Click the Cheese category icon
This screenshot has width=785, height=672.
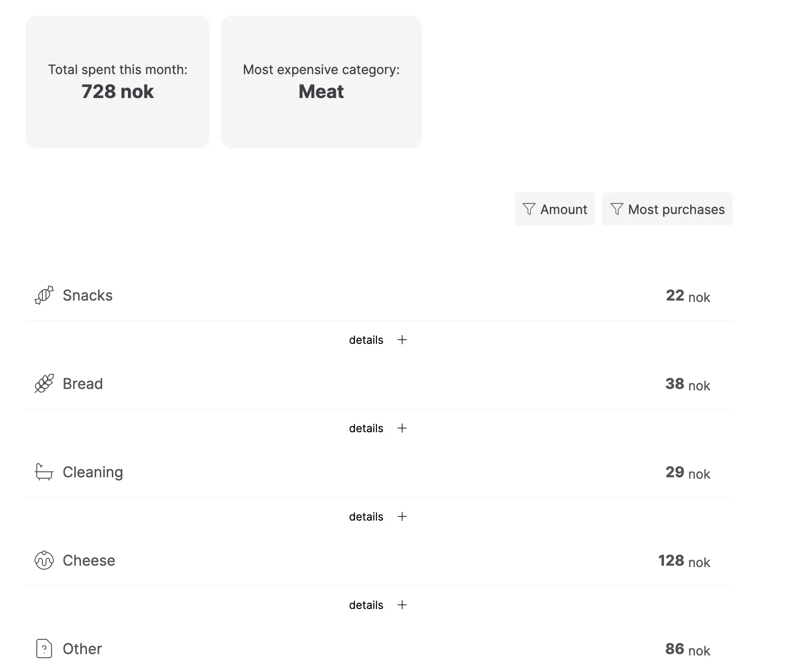tap(44, 560)
